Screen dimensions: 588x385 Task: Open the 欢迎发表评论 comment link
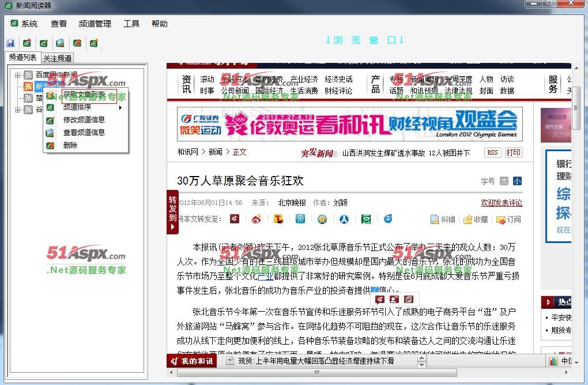click(x=502, y=203)
